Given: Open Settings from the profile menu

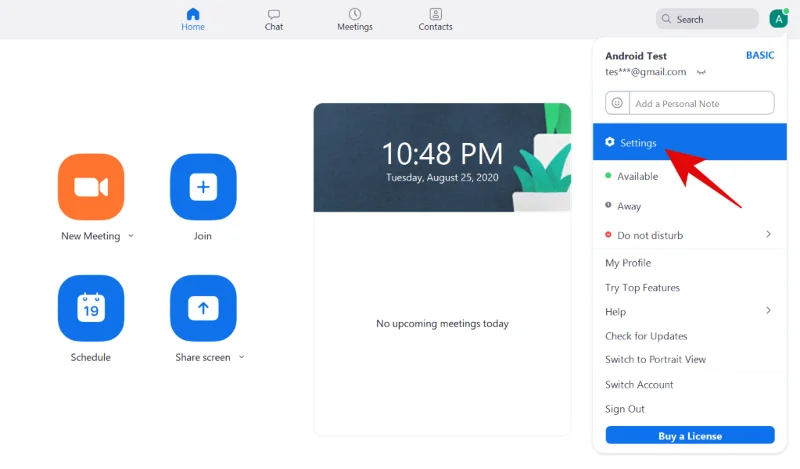Looking at the screenshot, I should tap(638, 143).
